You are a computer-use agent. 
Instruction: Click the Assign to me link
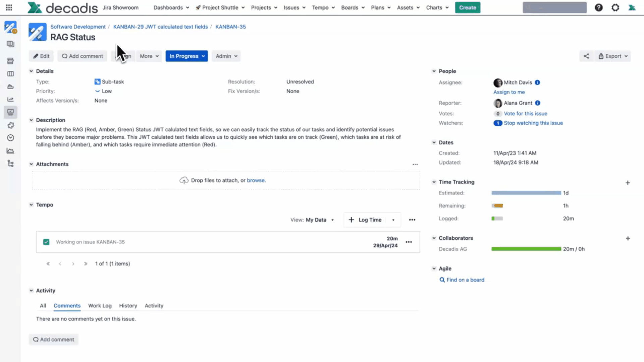[509, 92]
